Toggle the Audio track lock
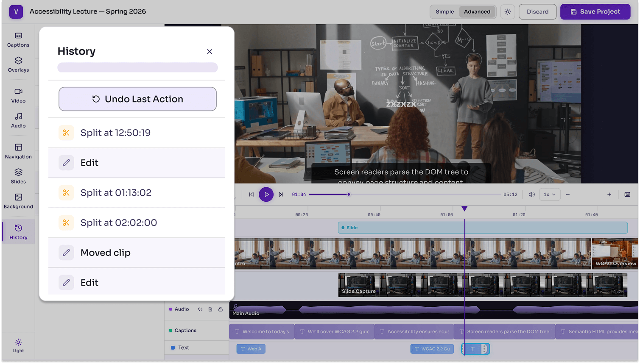 coord(221,309)
